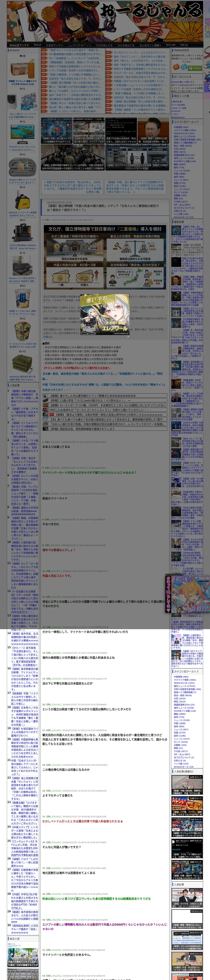Select comment text 税金のフリーライド

(55, 498)
